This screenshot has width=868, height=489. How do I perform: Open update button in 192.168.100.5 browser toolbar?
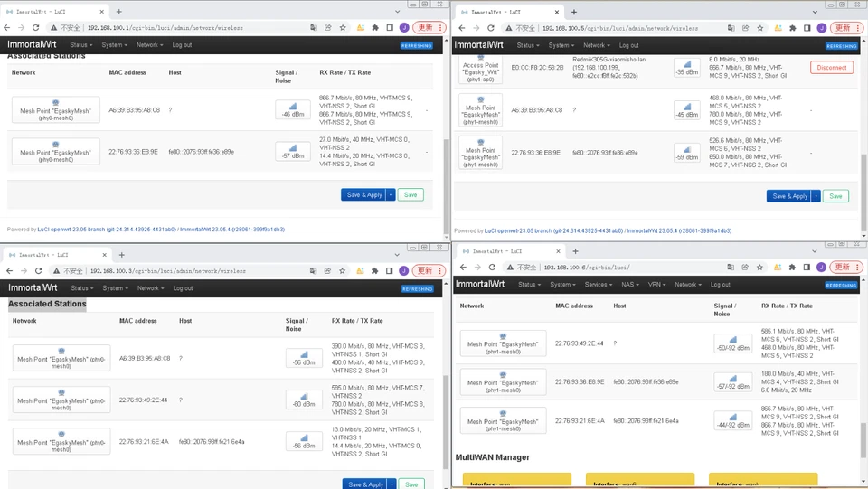click(846, 28)
